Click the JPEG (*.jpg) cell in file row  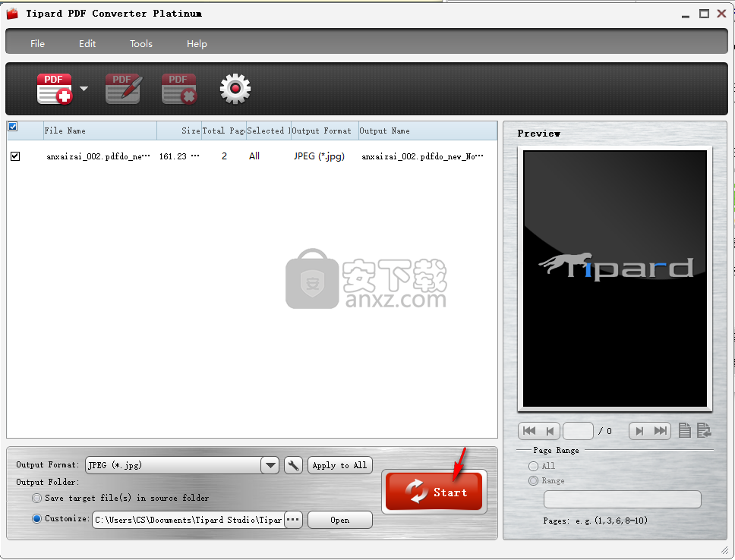pos(319,156)
